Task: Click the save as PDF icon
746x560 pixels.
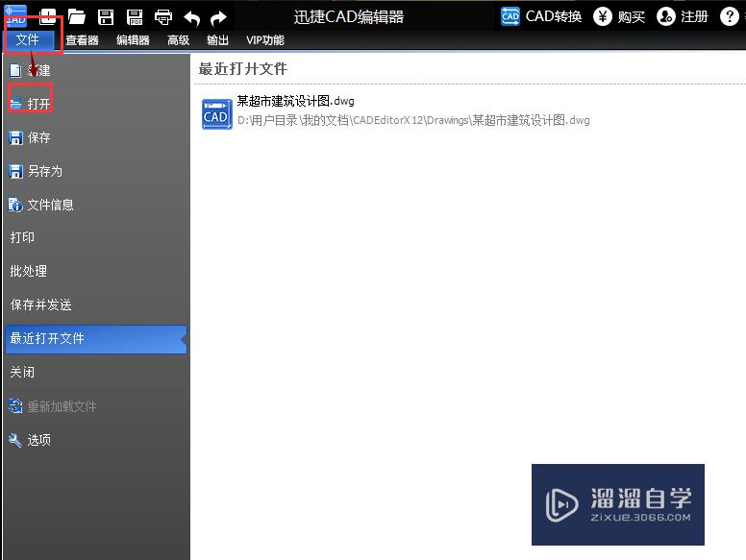Action: [x=136, y=16]
